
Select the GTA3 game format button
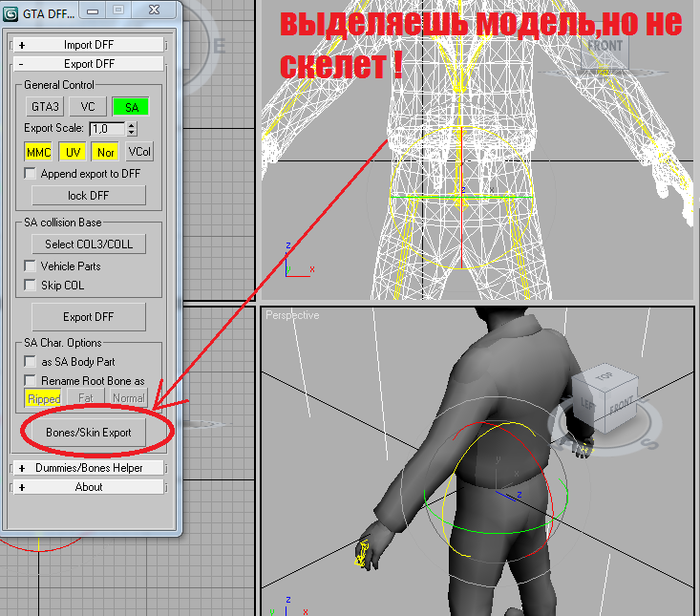point(45,107)
